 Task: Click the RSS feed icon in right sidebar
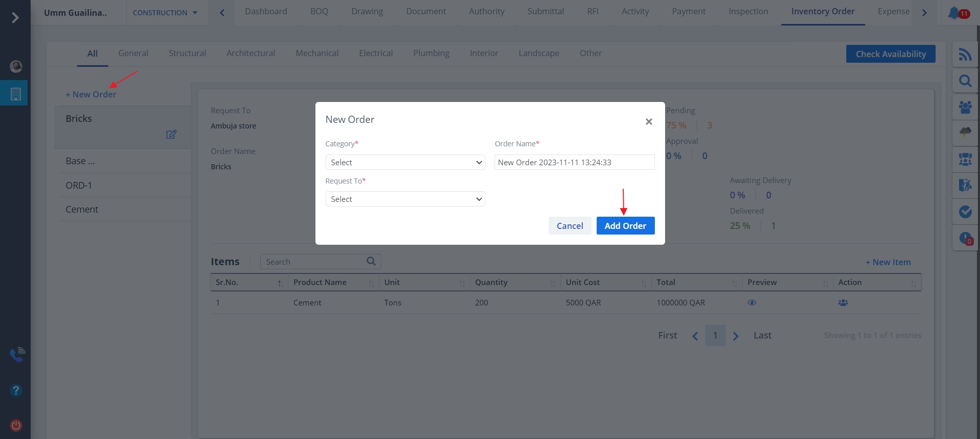pyautogui.click(x=965, y=55)
